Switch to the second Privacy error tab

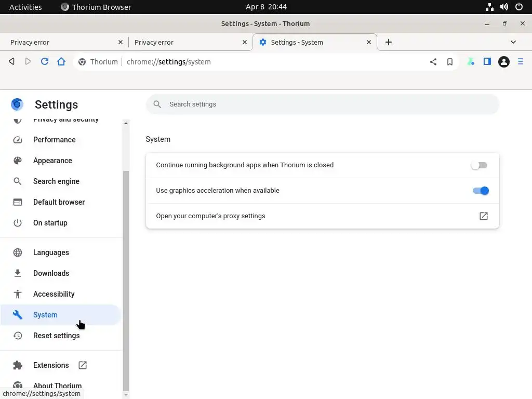pos(190,43)
